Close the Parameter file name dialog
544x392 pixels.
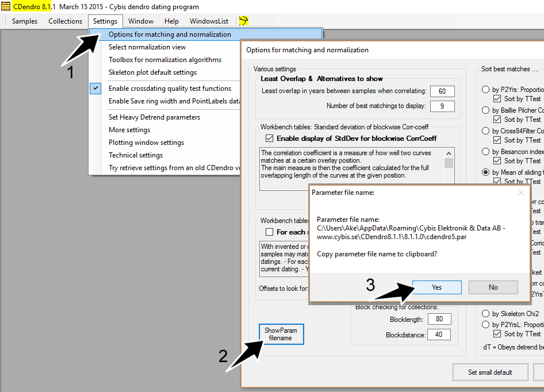(x=521, y=193)
